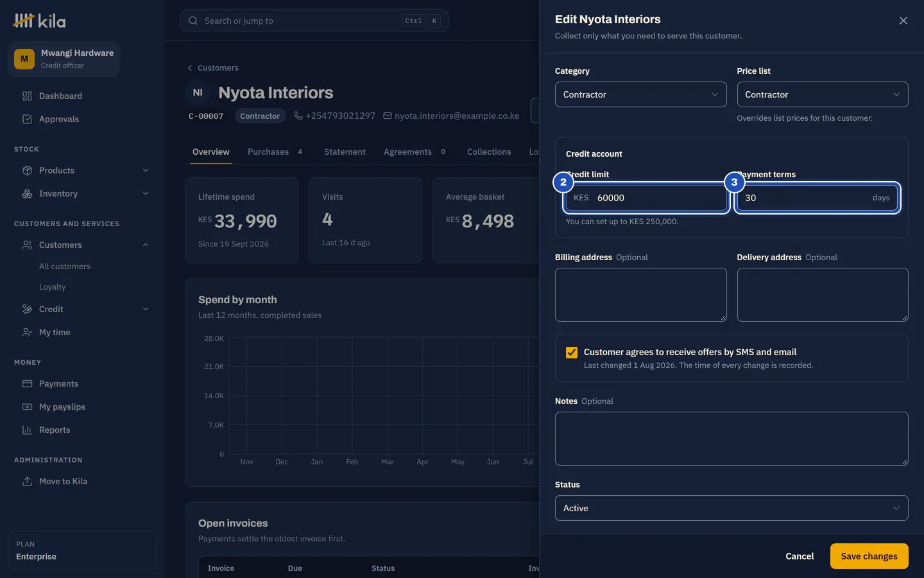This screenshot has width=924, height=578.
Task: Switch to the Overview tab
Action: coord(211,152)
